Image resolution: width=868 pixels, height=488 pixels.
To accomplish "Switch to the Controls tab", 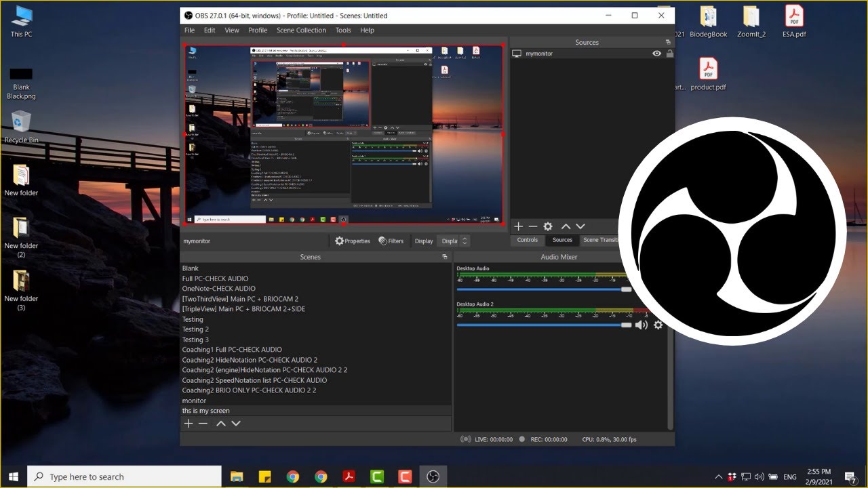I will 528,240.
